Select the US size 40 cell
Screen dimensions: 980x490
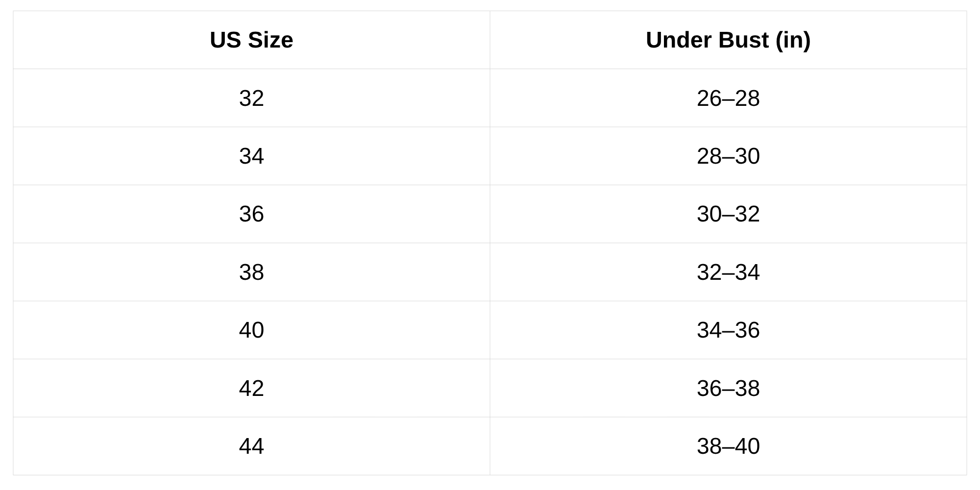251,330
